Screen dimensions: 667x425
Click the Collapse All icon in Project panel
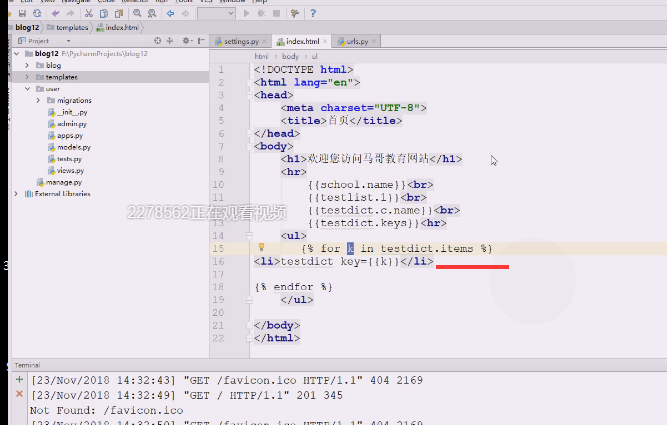[x=170, y=41]
